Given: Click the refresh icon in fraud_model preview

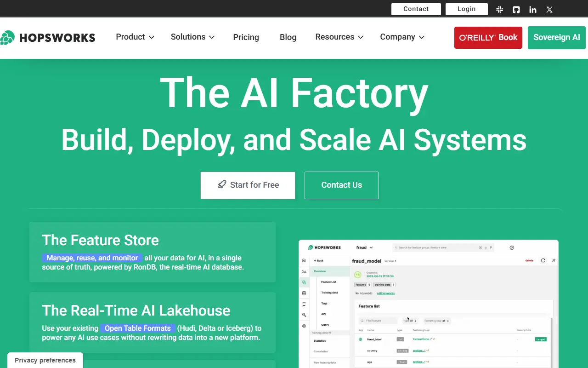Looking at the screenshot, I should pyautogui.click(x=543, y=260).
